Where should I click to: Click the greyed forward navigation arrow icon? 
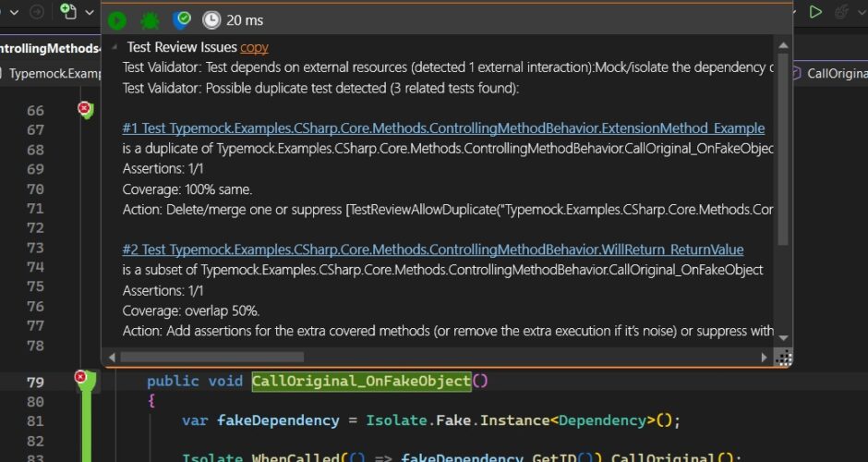coord(37,12)
